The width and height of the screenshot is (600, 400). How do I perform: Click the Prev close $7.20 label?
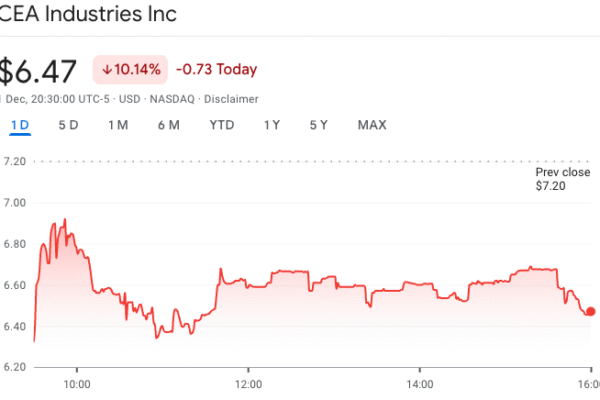tap(555, 179)
